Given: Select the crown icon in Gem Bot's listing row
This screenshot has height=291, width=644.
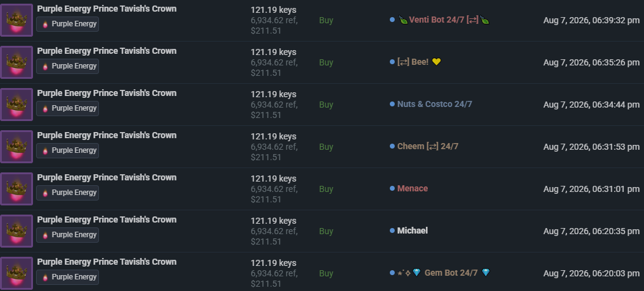Looking at the screenshot, I should coord(16,273).
